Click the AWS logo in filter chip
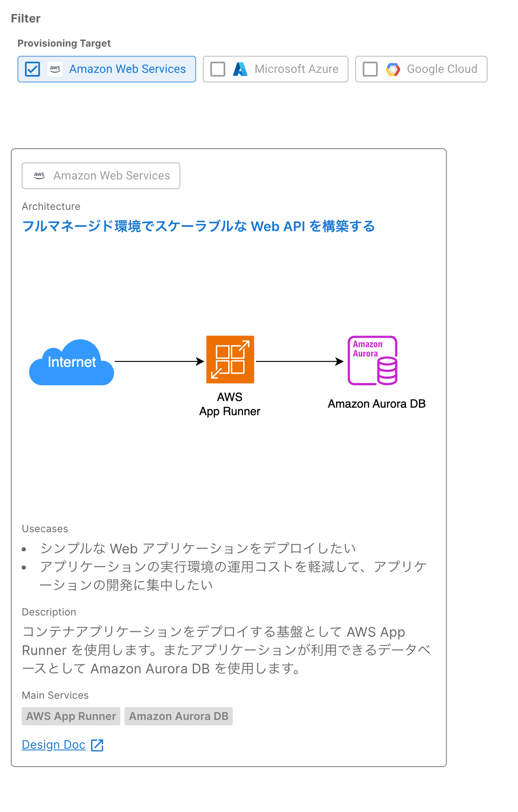 [x=55, y=69]
